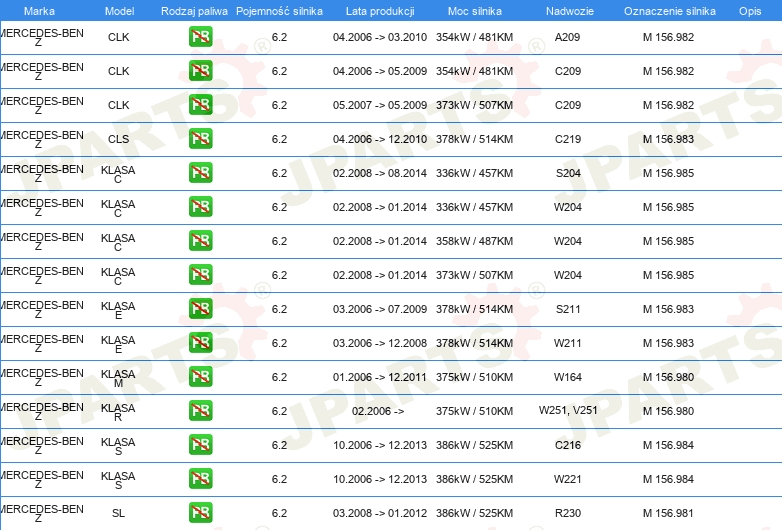Click fuel icon in W204 373kW row

200,275
